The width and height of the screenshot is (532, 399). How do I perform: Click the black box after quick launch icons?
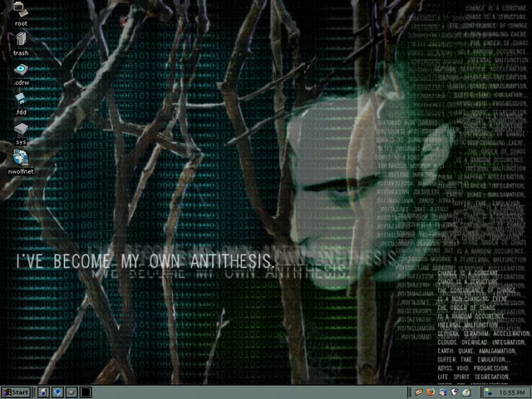(84, 392)
